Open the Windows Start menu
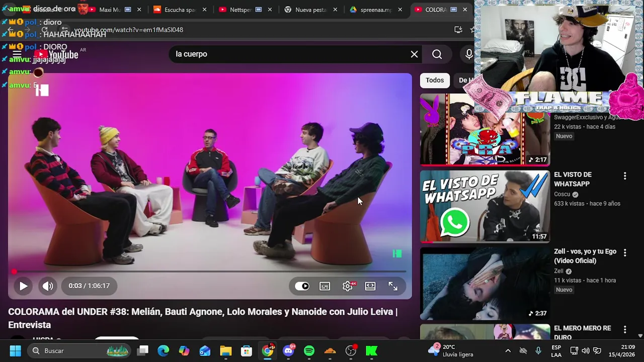The width and height of the screenshot is (644, 362). (15, 350)
